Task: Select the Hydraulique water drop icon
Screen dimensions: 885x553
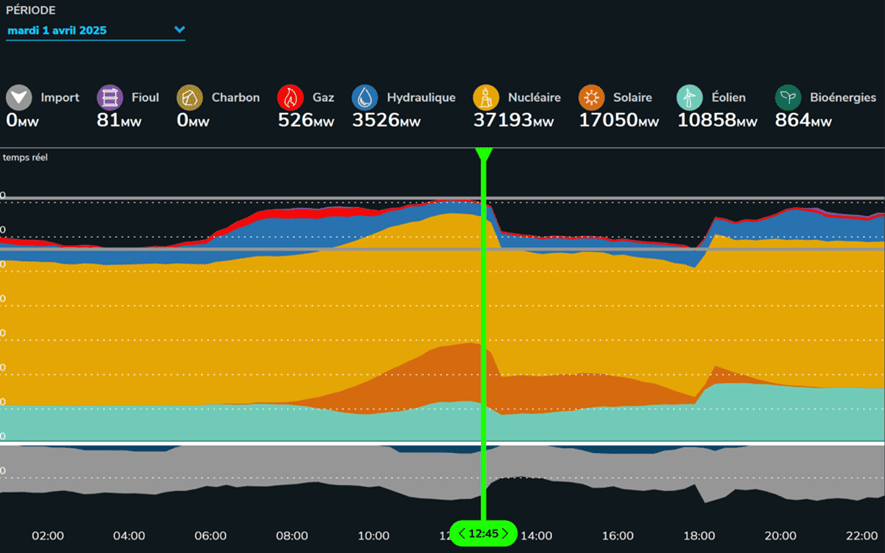Action: click(x=365, y=98)
